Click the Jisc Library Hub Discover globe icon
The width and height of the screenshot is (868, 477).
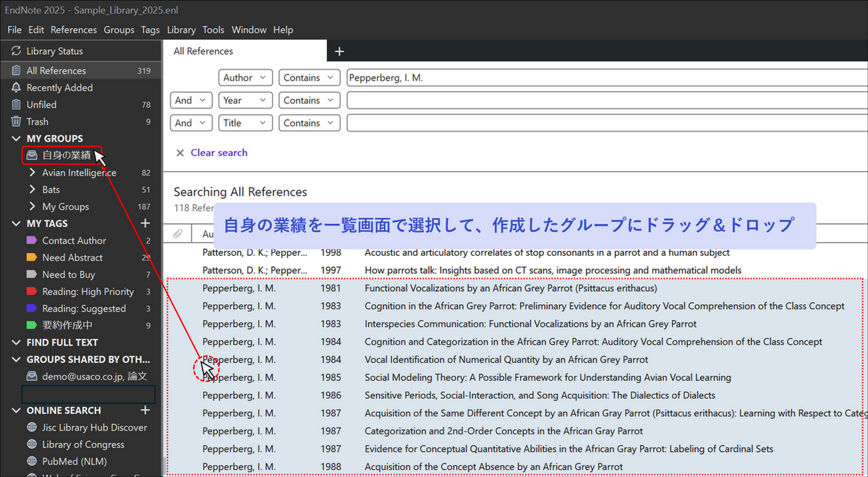coord(32,427)
